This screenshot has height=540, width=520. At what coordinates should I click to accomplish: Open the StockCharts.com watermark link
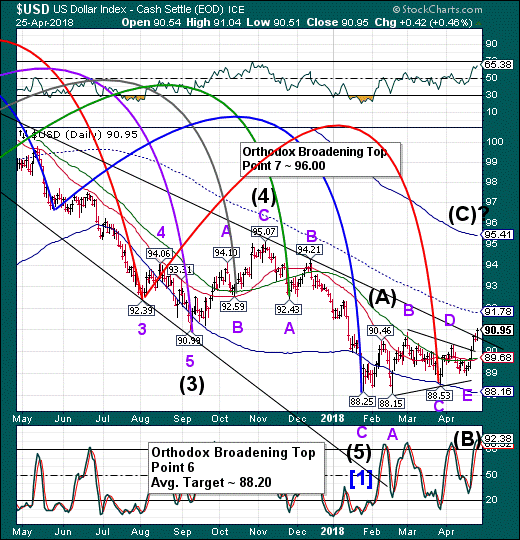[438, 9]
